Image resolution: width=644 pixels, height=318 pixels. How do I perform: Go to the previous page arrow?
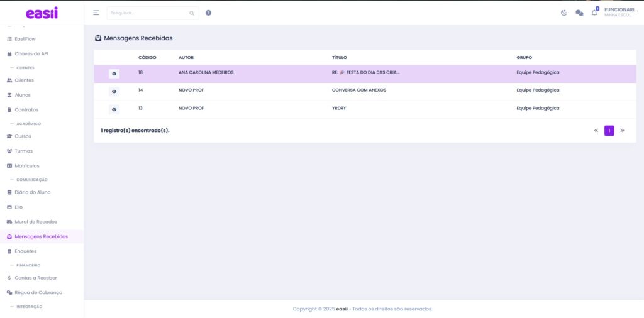pyautogui.click(x=596, y=131)
